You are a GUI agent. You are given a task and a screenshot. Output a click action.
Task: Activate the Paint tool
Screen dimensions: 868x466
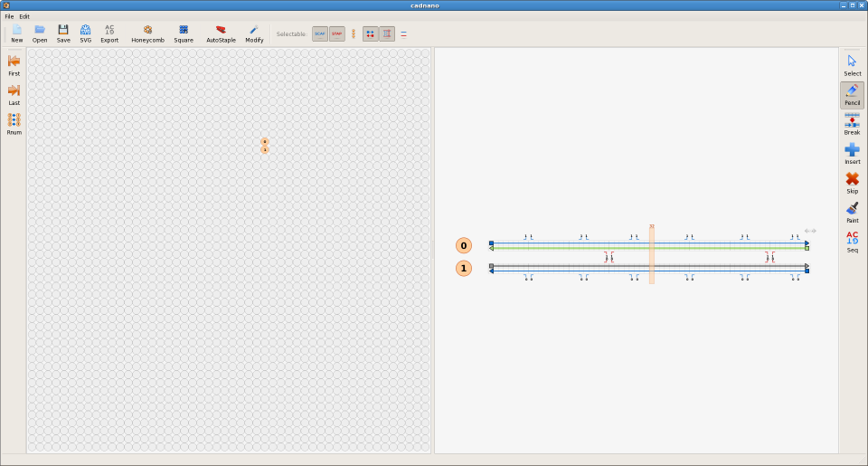(x=852, y=213)
